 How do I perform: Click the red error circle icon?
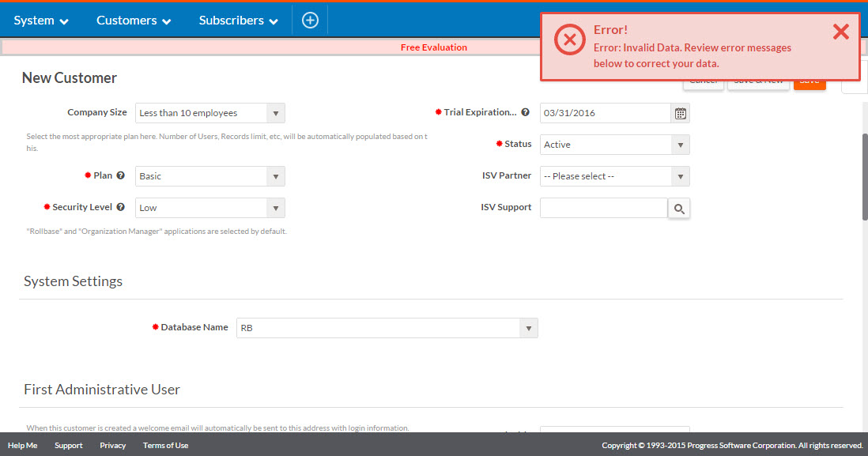(x=570, y=40)
